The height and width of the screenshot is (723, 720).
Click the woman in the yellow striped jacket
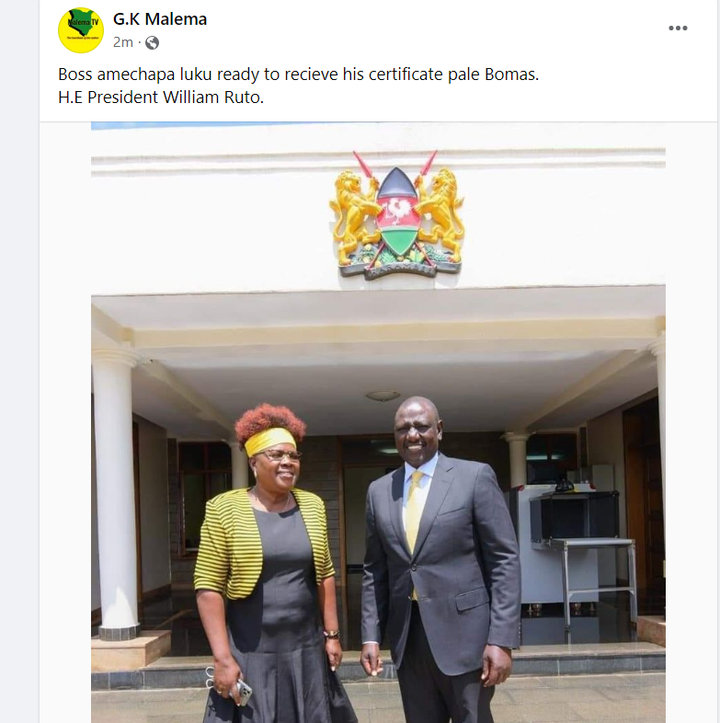[271, 564]
